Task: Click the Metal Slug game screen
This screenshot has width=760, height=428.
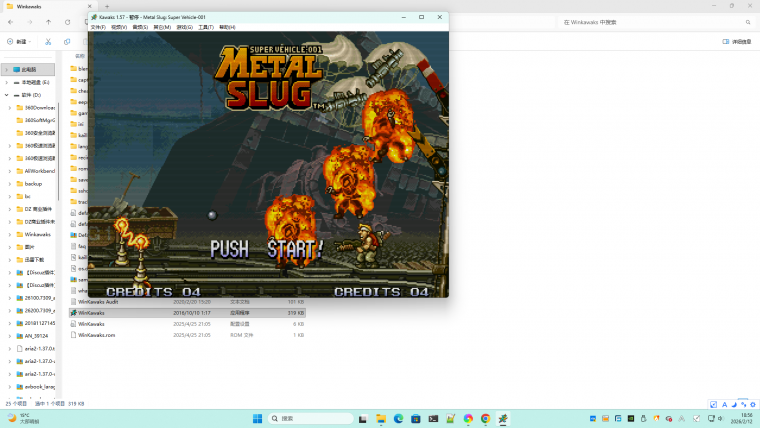Action: [268, 164]
